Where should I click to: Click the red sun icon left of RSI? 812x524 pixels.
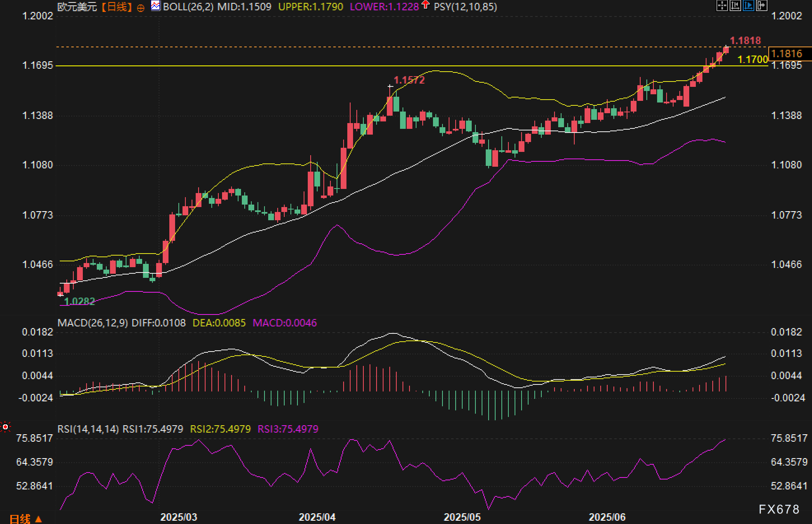point(5,427)
